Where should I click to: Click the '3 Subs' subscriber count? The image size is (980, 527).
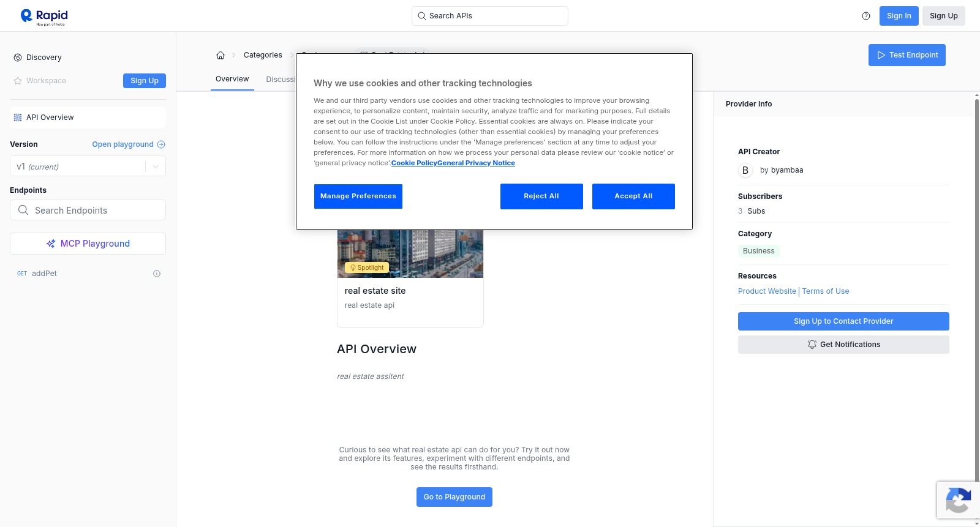coord(752,211)
